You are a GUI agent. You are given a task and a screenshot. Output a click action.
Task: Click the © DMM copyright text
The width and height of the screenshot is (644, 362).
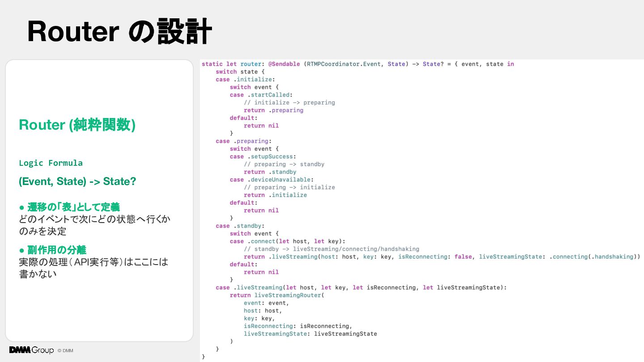(x=65, y=350)
